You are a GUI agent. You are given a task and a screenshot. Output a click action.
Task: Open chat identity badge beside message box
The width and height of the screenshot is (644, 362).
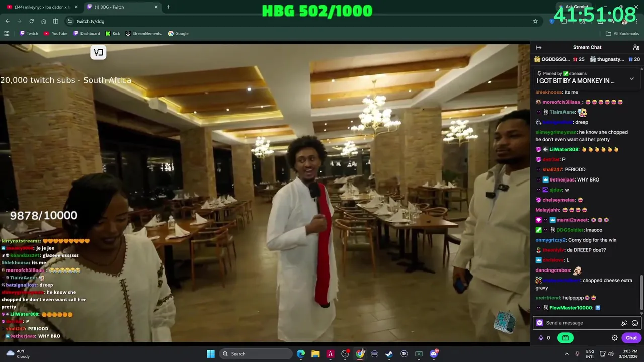click(x=540, y=323)
